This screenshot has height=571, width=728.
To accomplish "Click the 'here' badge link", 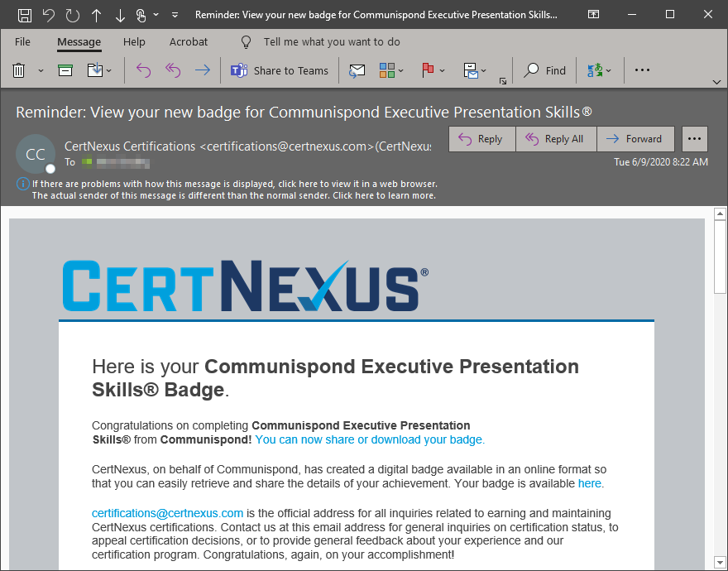I will [590, 483].
